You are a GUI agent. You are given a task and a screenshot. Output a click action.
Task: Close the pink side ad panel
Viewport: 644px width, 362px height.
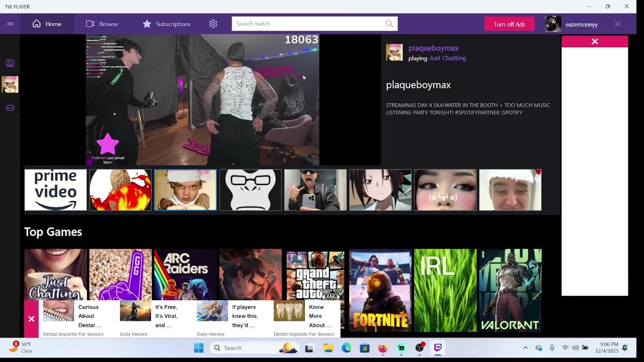(x=595, y=42)
